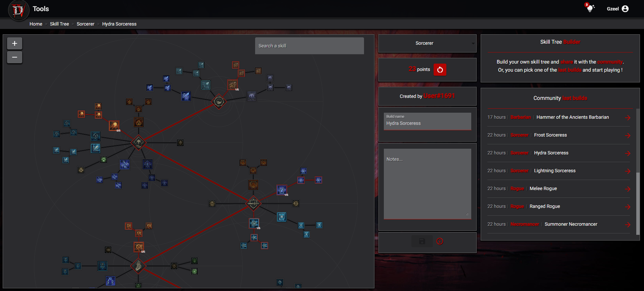644x291 pixels.
Task: Select the large Chain Lightning skill node
Action: (x=125, y=165)
